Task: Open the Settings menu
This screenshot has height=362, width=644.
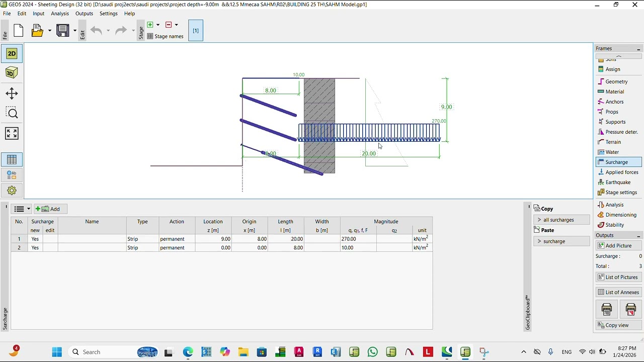Action: [x=108, y=14]
